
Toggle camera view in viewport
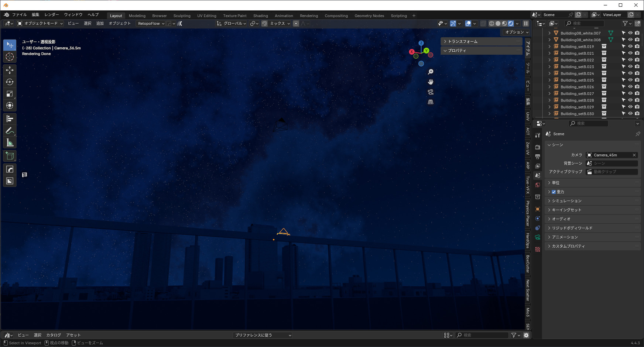pos(431,92)
